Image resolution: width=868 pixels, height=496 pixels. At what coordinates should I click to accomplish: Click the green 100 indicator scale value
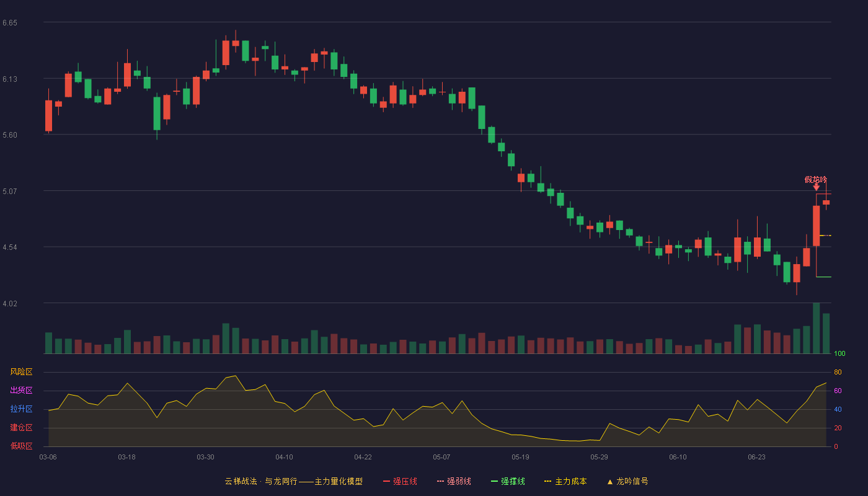point(839,354)
